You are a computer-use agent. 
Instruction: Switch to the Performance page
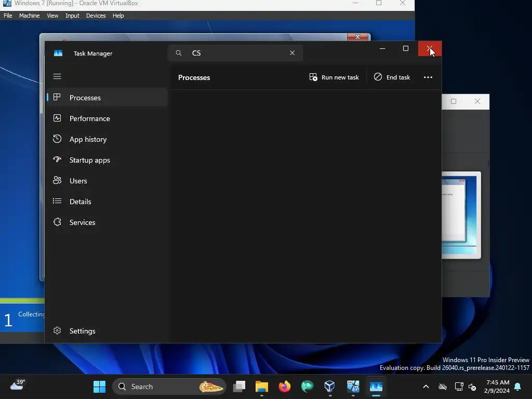[107, 118]
